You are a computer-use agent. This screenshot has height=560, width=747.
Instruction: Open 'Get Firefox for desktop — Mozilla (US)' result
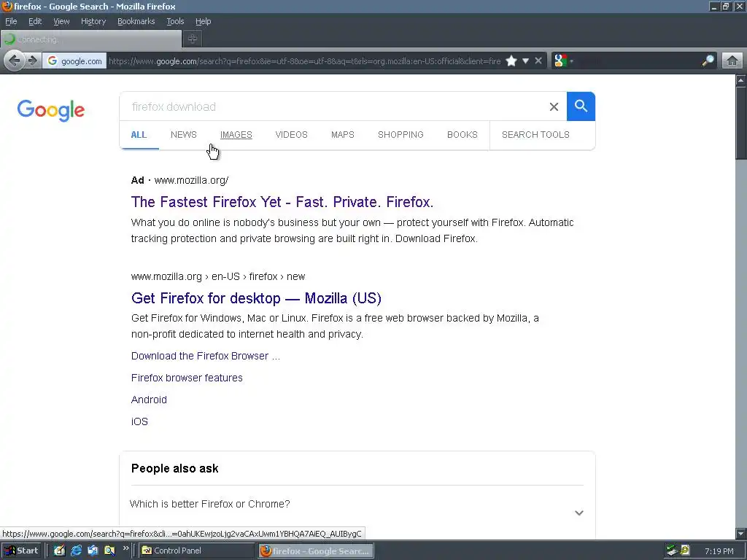(256, 298)
